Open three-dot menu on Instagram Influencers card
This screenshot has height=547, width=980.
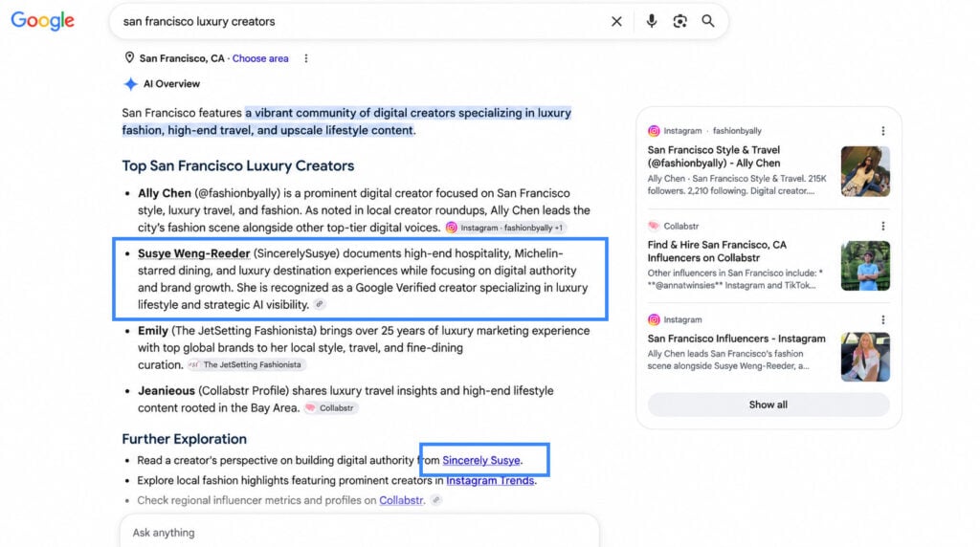[882, 319]
